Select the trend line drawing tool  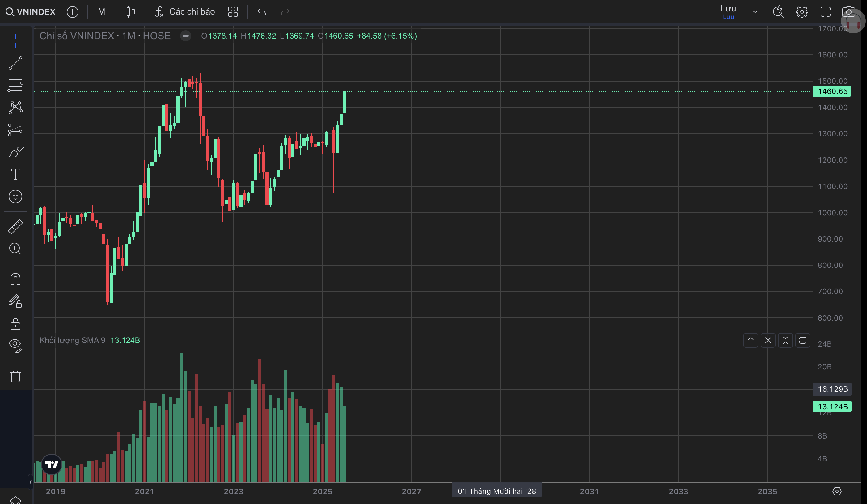[15, 63]
